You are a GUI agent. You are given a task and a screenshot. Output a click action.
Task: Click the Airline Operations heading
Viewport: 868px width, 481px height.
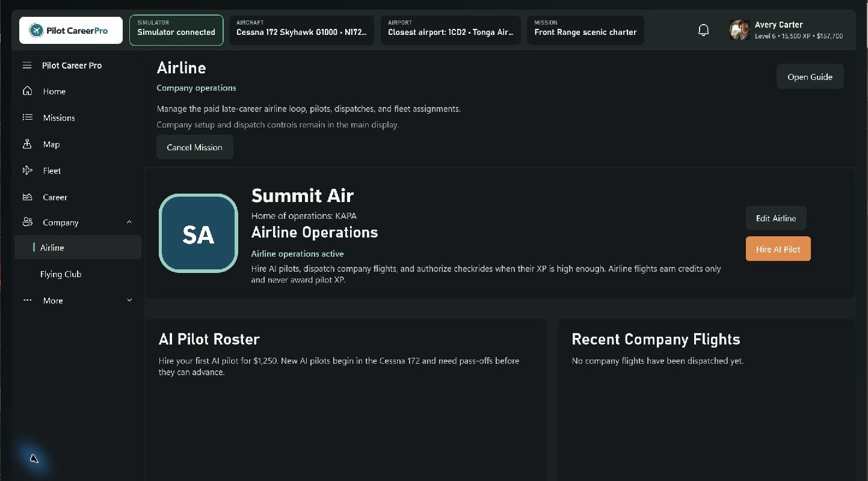[315, 233]
